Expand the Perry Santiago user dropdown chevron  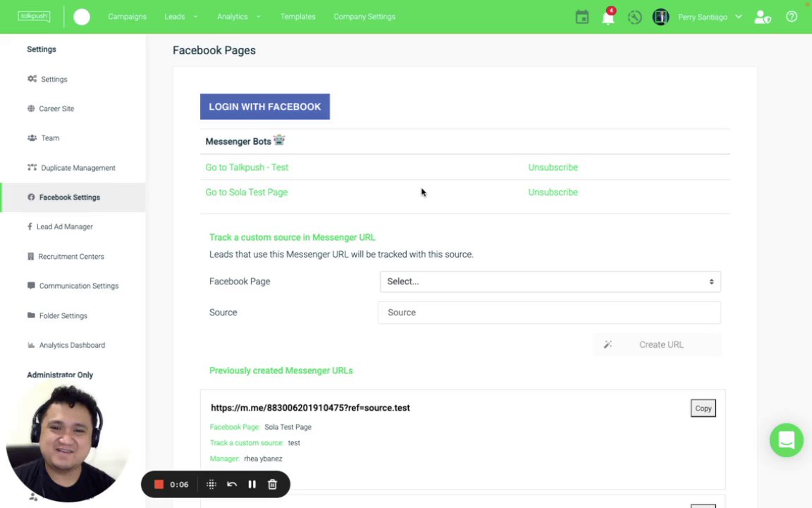(739, 17)
